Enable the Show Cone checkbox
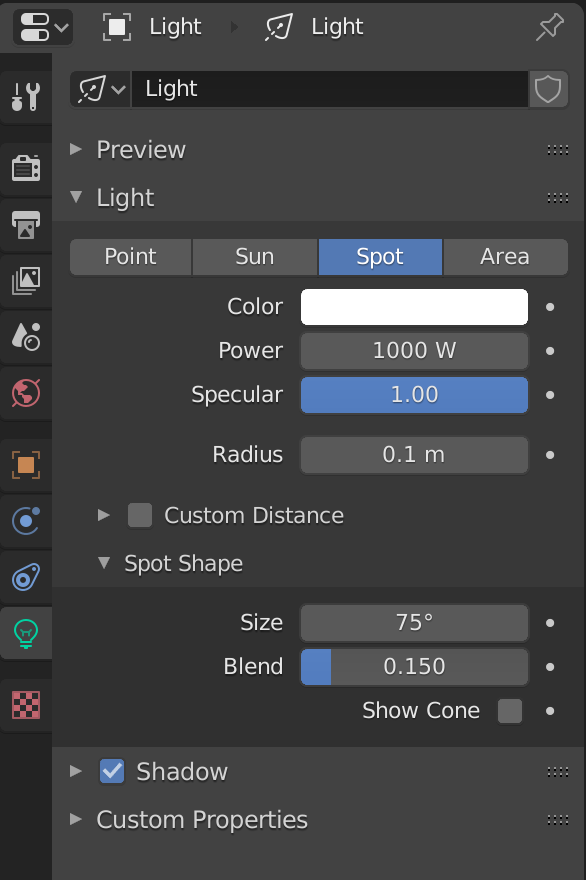 pyautogui.click(x=510, y=711)
